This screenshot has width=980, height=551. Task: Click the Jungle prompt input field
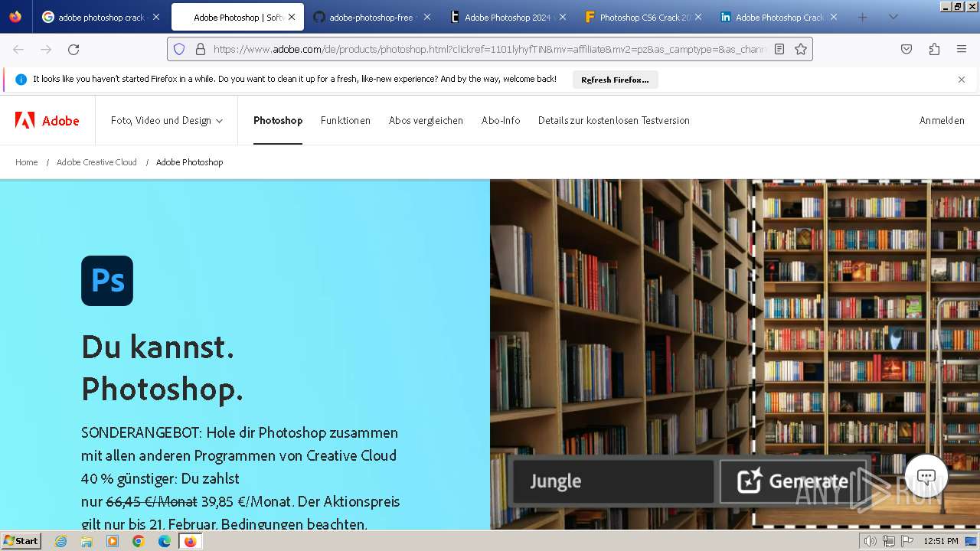click(x=613, y=481)
